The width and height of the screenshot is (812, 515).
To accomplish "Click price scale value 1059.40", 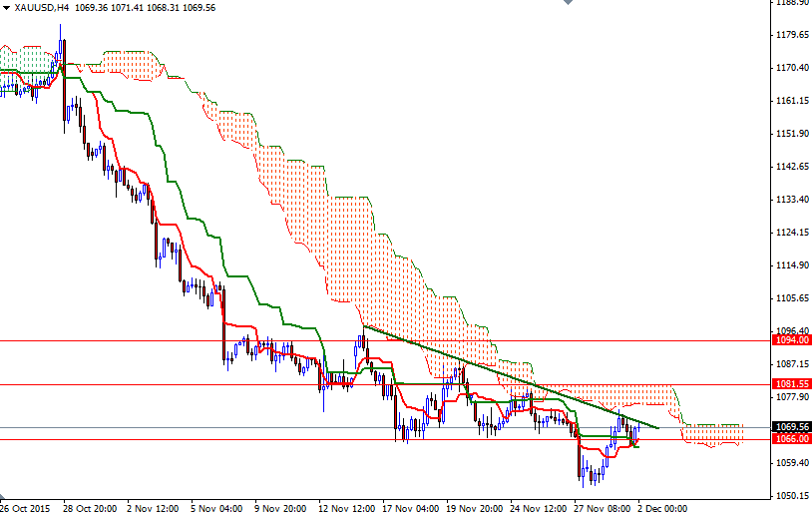I will click(x=792, y=463).
